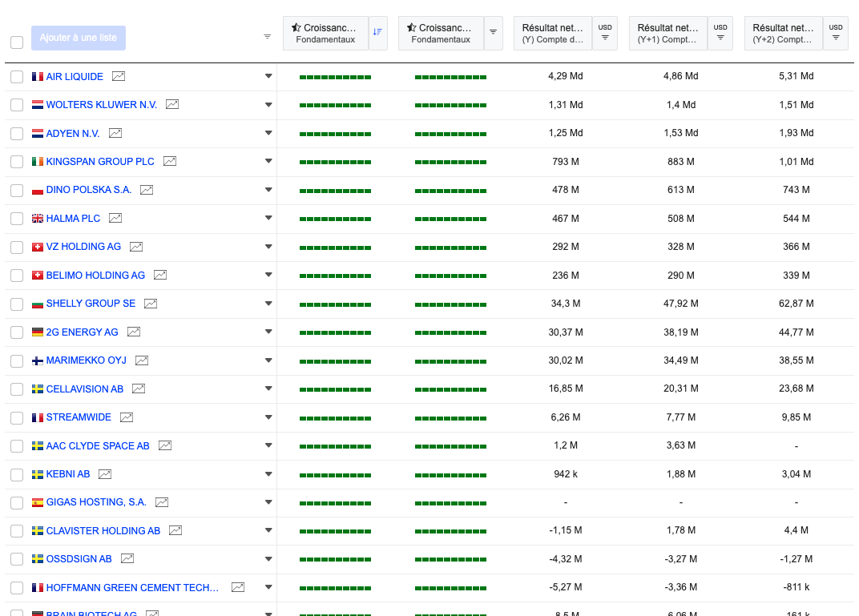Click the Ajouter à une liste button
The height and width of the screenshot is (616, 859).
[79, 38]
